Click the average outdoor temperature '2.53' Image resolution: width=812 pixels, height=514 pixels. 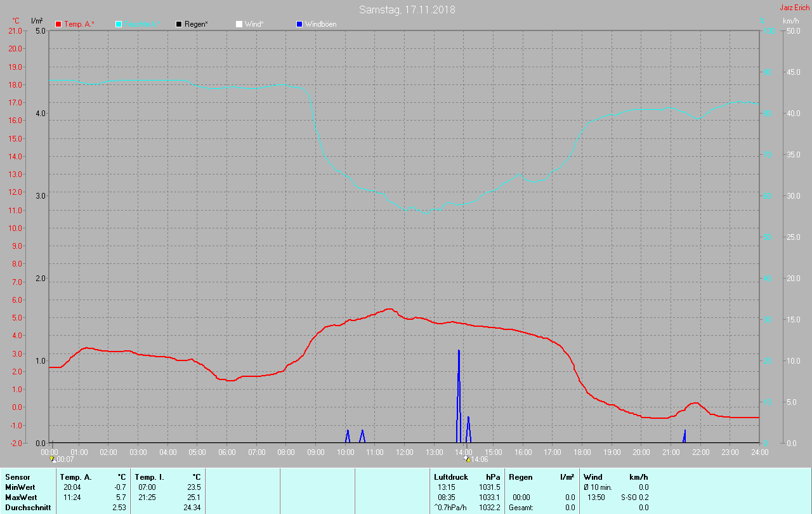click(119, 507)
